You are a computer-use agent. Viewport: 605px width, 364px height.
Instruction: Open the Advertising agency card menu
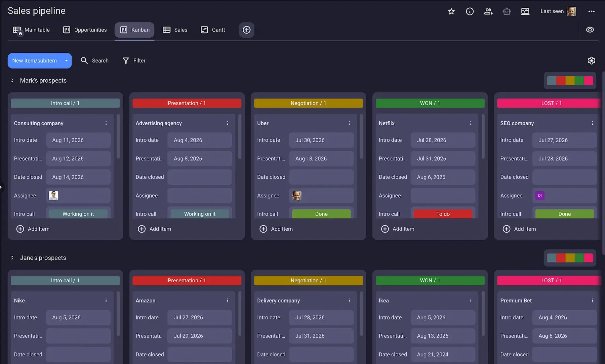click(x=228, y=123)
